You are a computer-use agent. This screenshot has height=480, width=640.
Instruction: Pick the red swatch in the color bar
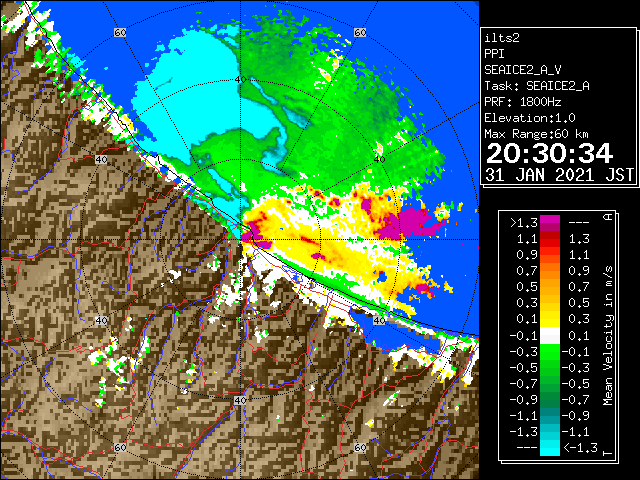pyautogui.click(x=550, y=243)
